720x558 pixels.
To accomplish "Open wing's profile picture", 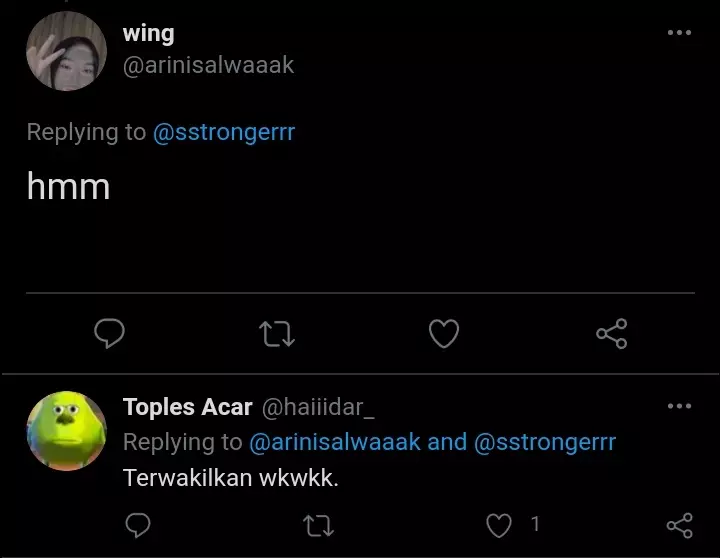I will coord(66,51).
